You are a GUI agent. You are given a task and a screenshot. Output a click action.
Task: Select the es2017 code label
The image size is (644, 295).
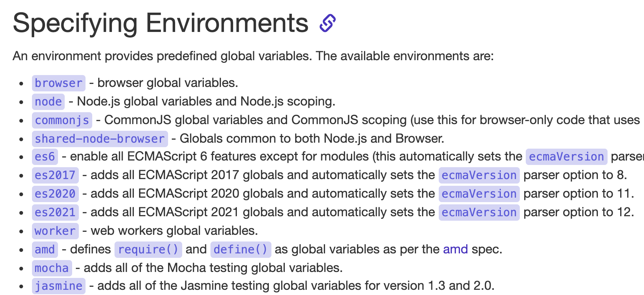(55, 175)
